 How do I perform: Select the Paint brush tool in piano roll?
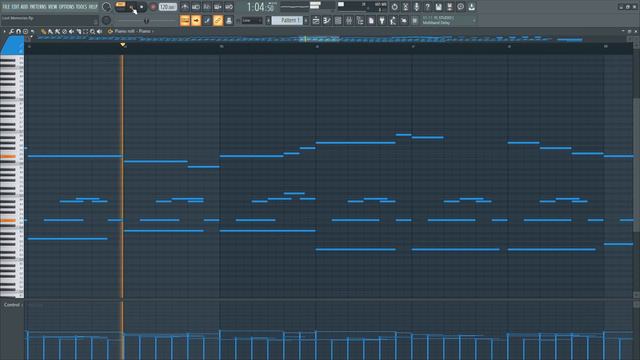click(50, 31)
